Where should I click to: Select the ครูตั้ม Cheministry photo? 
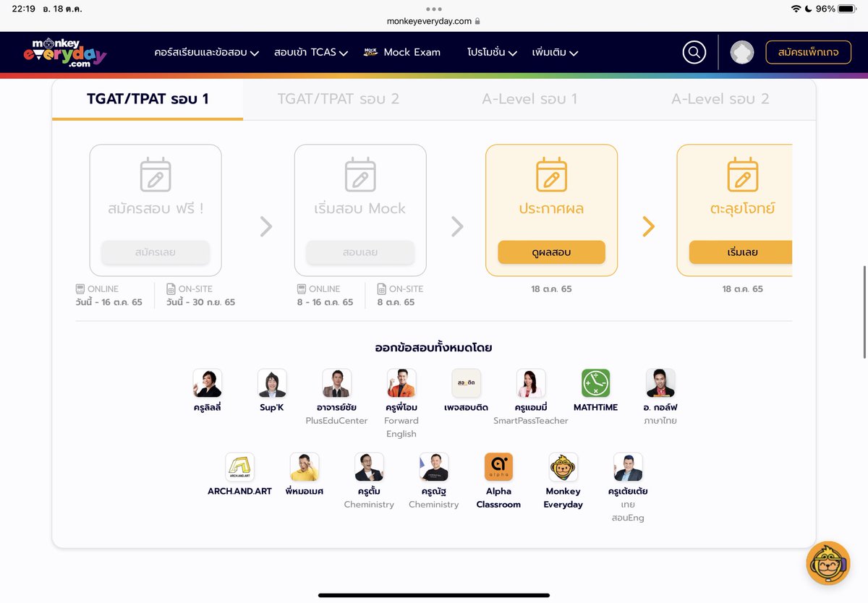coord(370,467)
